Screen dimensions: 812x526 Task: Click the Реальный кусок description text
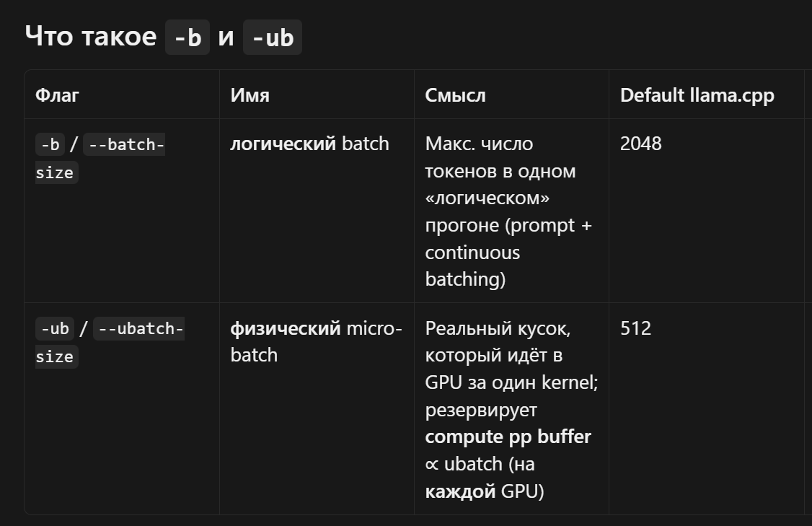click(498, 328)
